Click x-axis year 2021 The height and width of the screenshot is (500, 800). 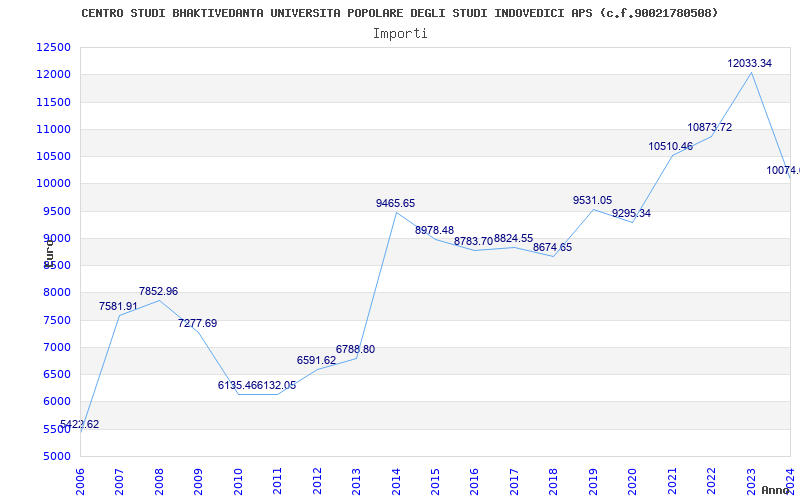tap(672, 481)
